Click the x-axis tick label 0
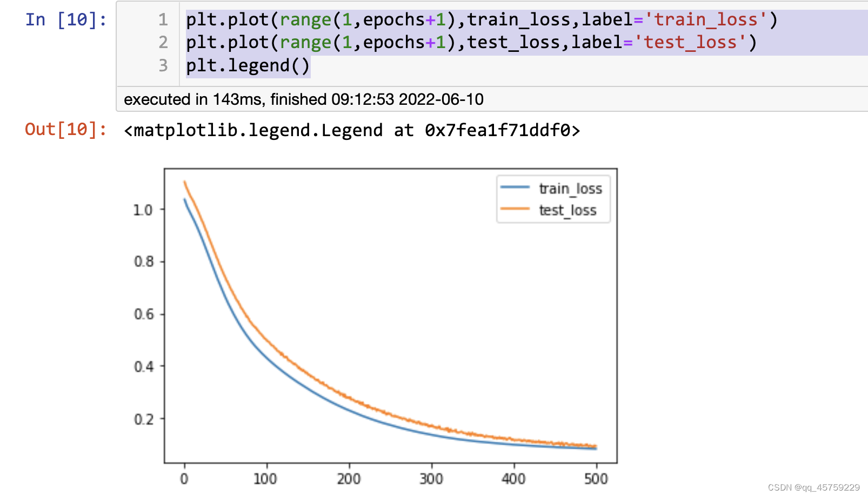 (x=184, y=479)
